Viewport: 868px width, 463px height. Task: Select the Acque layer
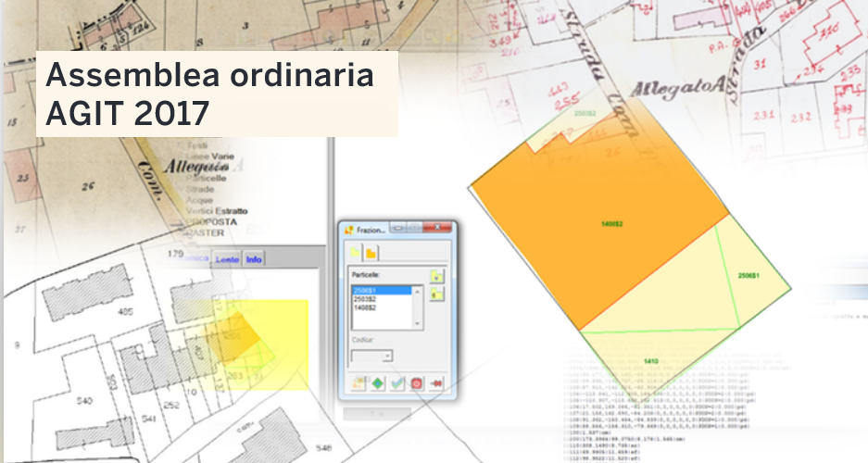pyautogui.click(x=199, y=200)
